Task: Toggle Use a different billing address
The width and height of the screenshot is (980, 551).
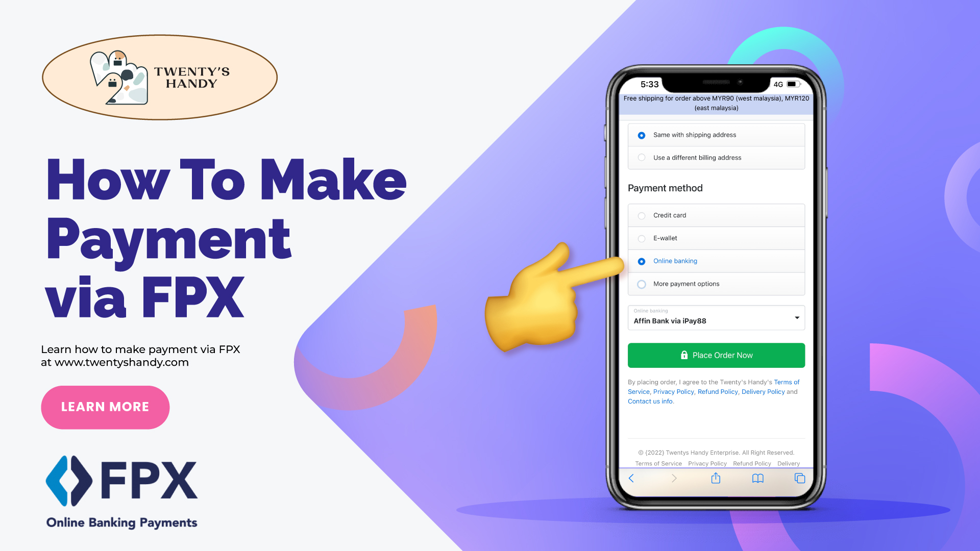Action: point(642,158)
